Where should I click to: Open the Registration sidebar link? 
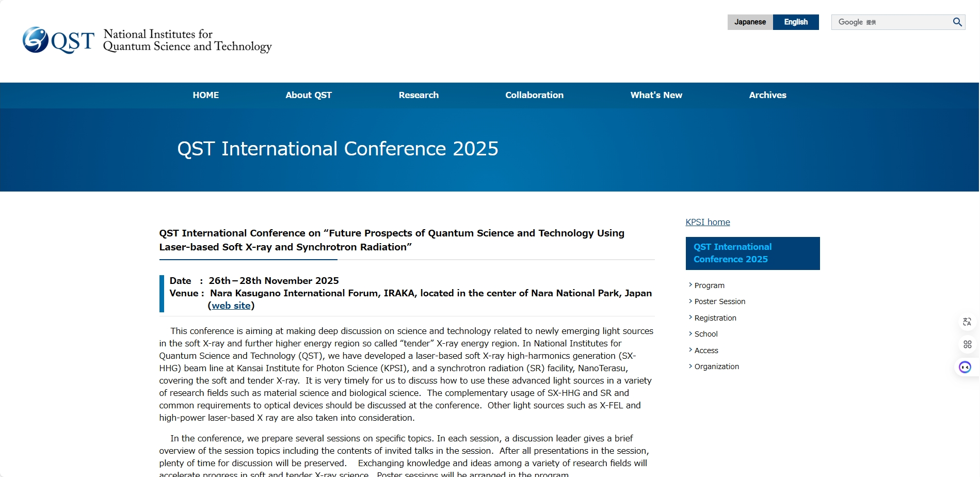[715, 318]
